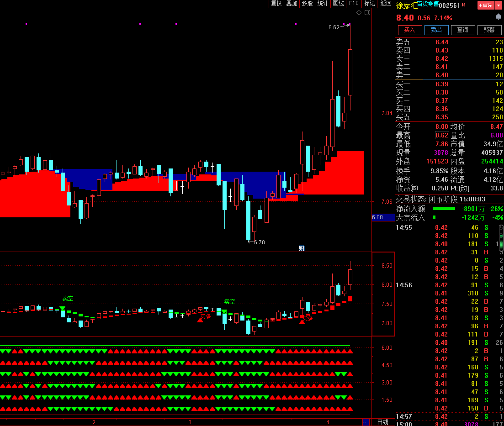Image resolution: width=504 pixels, height=426 pixels.
Task: Click the red R margin-trading marker
Action: 463,5
